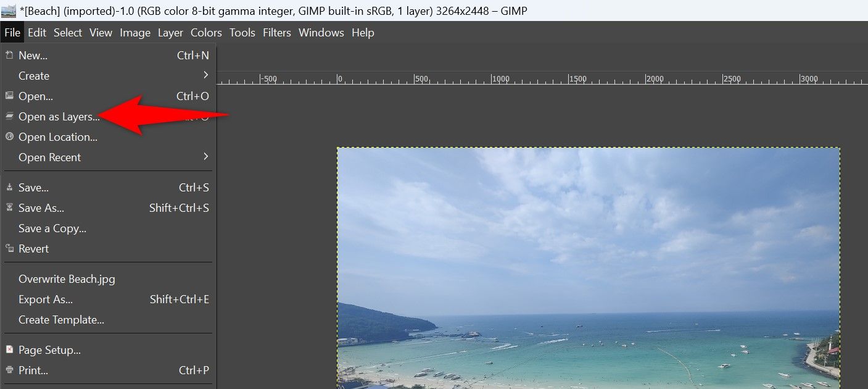Click the Revert command icon
The height and width of the screenshot is (389, 868).
[9, 248]
